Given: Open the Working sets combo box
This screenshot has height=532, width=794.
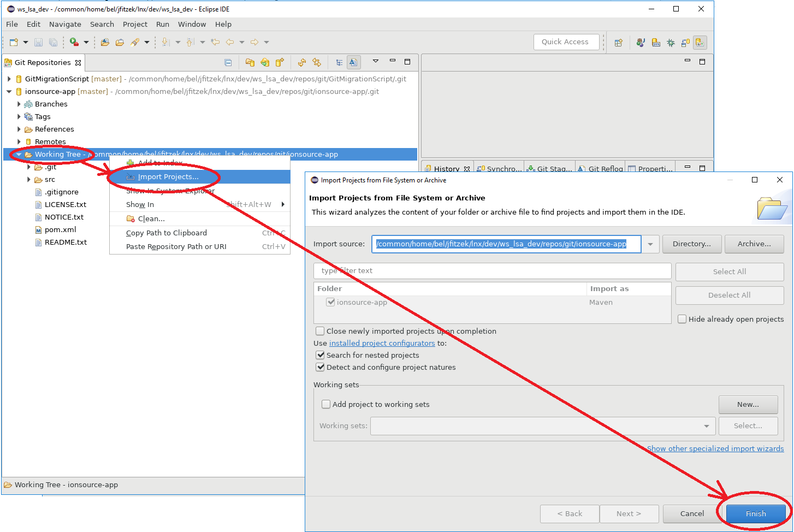Looking at the screenshot, I should [543, 426].
